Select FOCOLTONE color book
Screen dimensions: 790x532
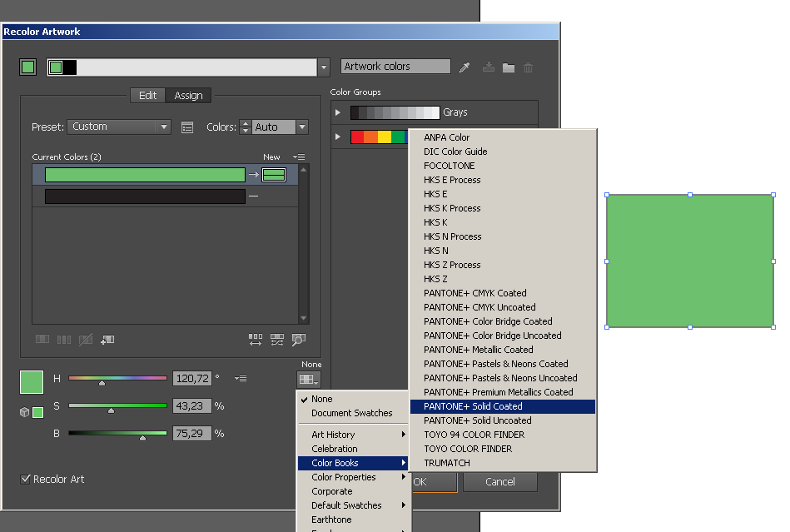[x=503, y=166]
